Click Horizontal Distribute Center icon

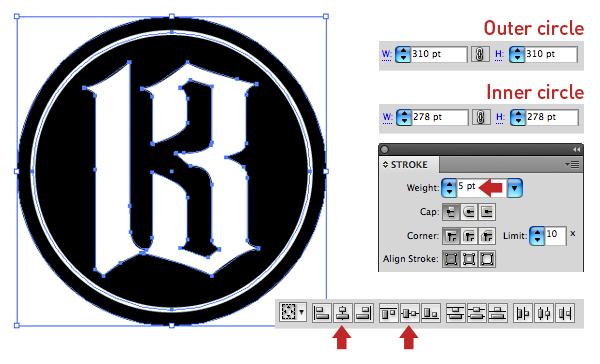tap(544, 313)
